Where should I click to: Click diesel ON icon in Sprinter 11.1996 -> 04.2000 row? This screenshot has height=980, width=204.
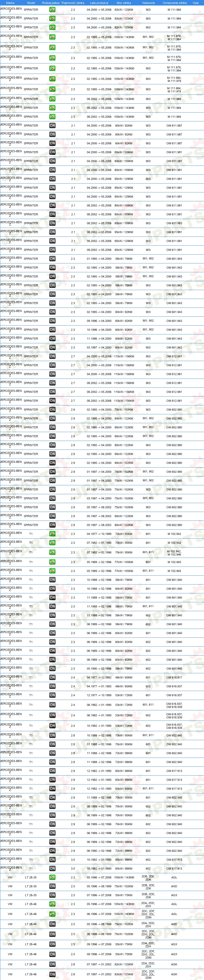(x=52, y=339)
